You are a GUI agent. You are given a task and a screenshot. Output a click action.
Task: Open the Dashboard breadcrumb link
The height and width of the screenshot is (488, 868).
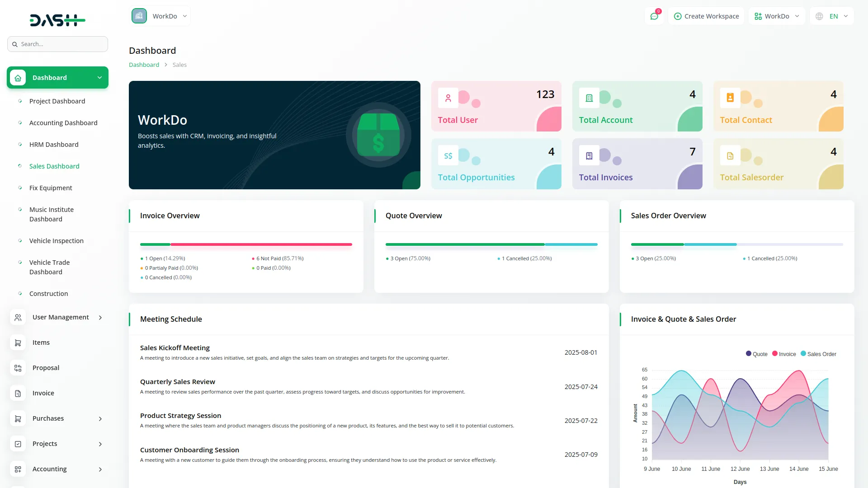[x=144, y=65]
